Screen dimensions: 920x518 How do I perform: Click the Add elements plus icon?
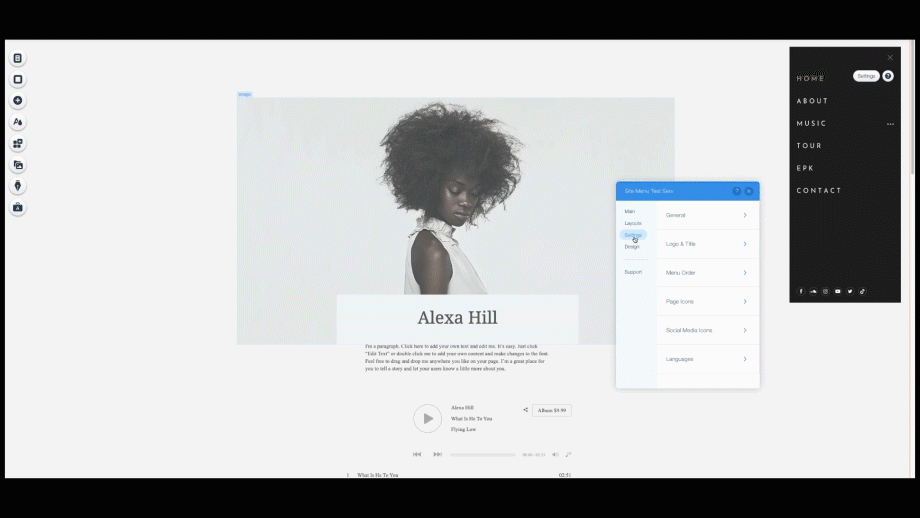coord(17,101)
